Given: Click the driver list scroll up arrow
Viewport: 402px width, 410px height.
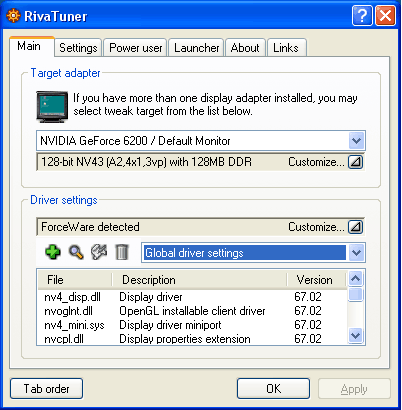Looking at the screenshot, I should pos(356,278).
